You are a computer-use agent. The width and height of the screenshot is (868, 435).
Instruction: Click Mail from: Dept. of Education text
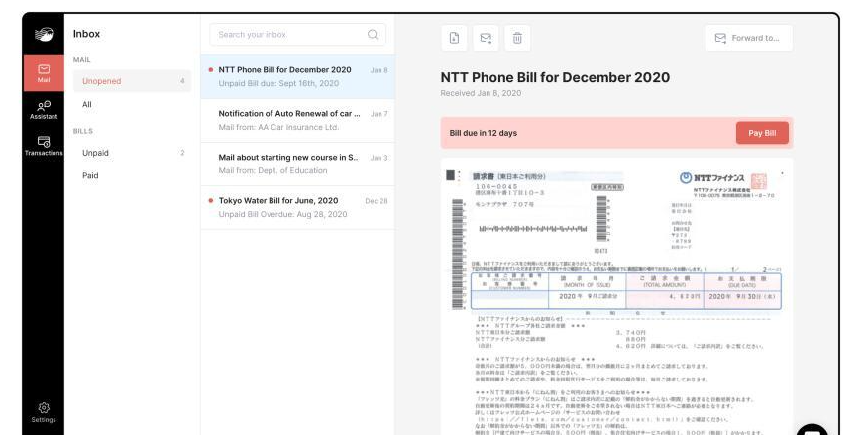coord(272,171)
